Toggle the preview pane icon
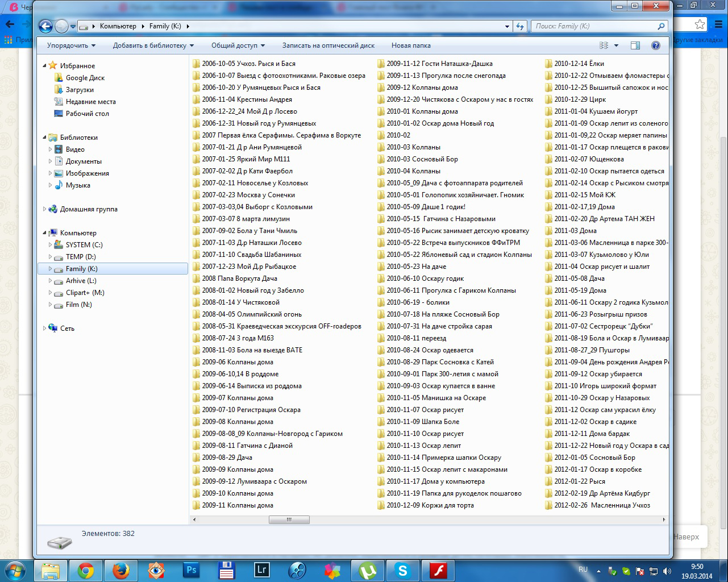This screenshot has width=728, height=582. click(635, 45)
